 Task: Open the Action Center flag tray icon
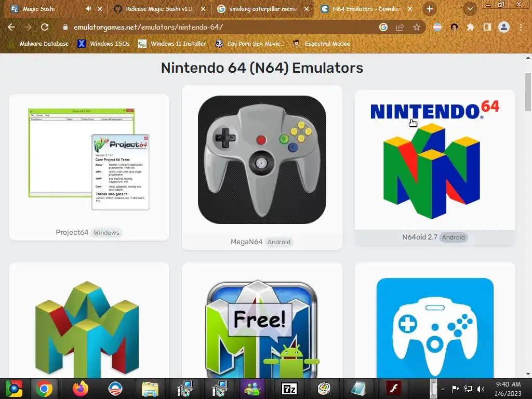[455, 389]
